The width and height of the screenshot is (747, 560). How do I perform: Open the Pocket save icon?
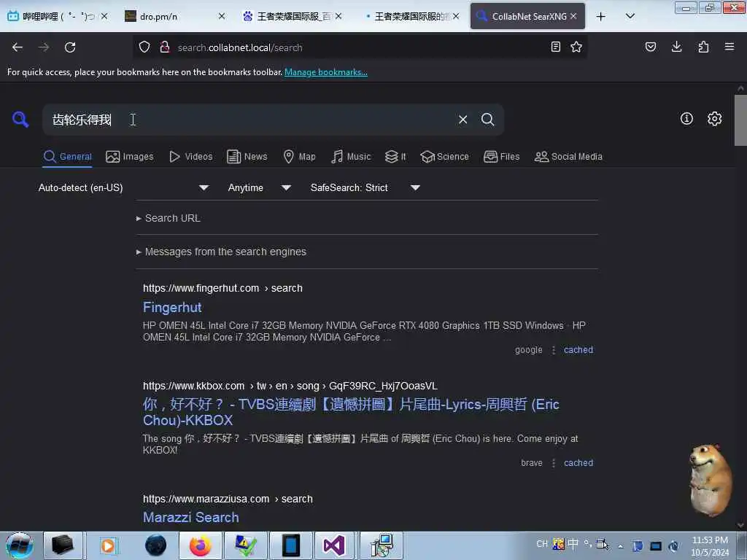[x=651, y=47]
